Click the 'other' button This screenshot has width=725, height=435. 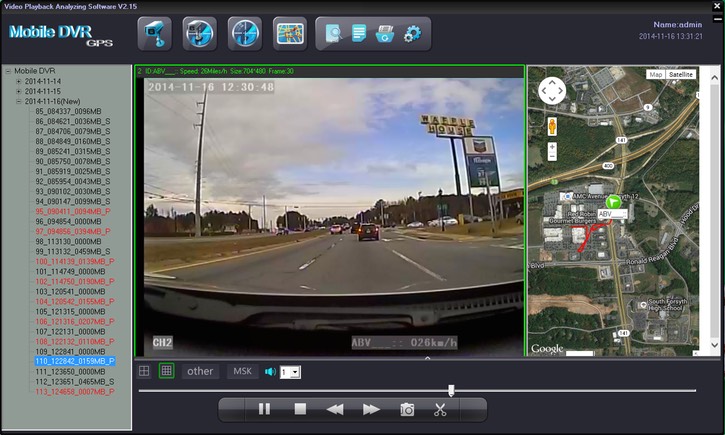point(200,371)
